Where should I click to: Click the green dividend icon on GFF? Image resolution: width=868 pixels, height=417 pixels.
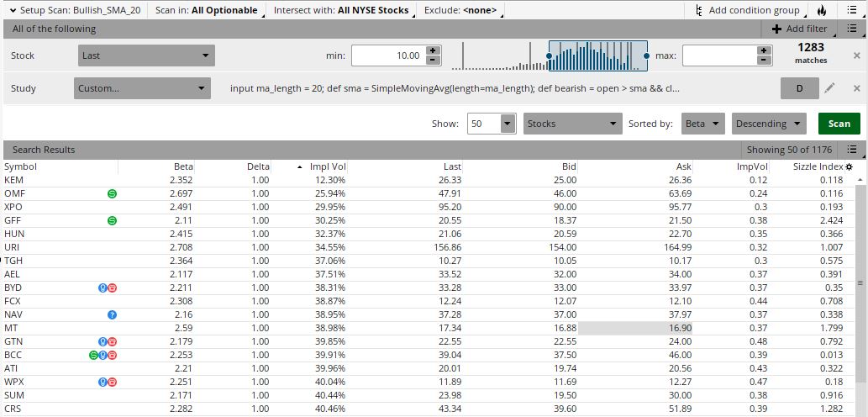pyautogui.click(x=112, y=220)
